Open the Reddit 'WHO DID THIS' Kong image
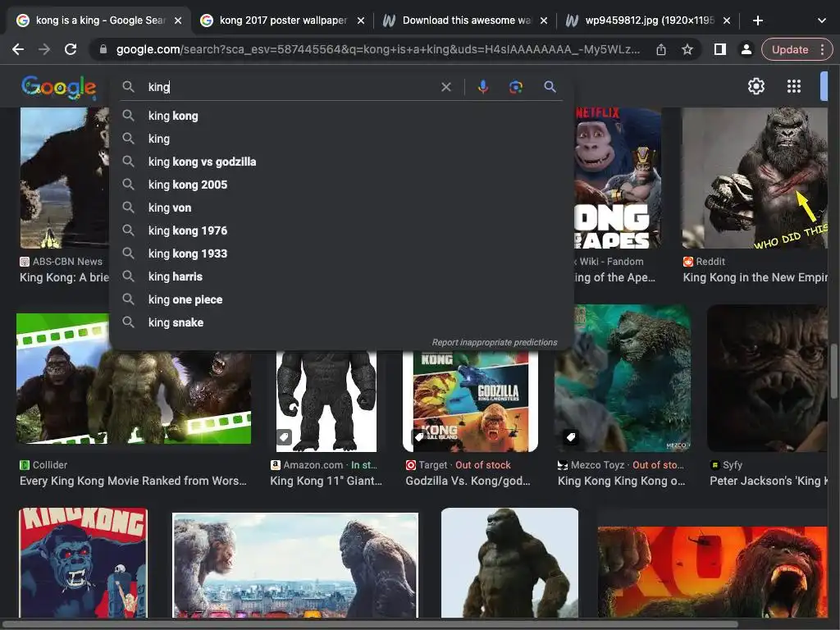 click(755, 178)
